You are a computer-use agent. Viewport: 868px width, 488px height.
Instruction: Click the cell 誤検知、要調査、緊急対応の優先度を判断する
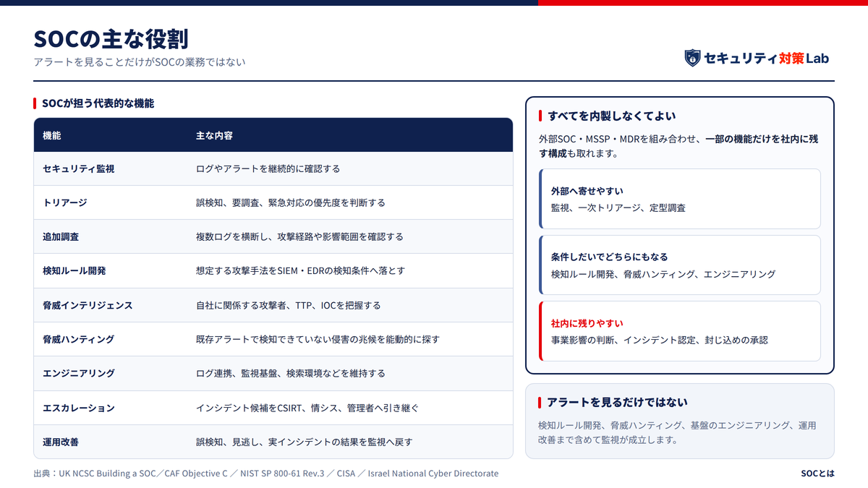291,202
